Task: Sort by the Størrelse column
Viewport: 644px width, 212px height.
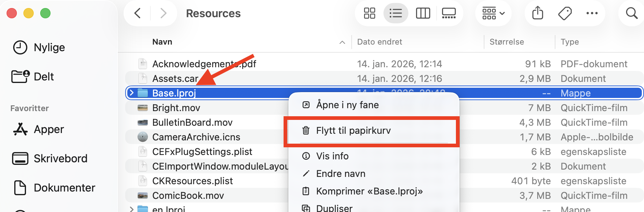Action: click(x=507, y=42)
